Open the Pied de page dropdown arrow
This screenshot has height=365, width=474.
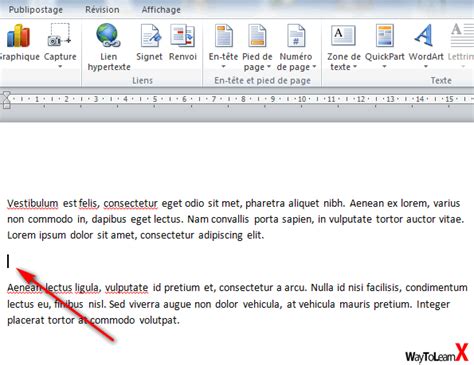coord(269,67)
